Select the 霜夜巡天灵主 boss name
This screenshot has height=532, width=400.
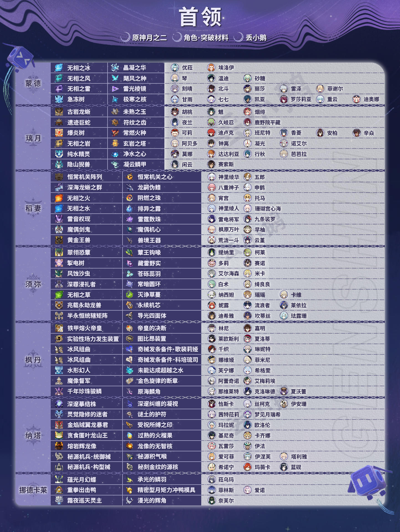click(85, 501)
